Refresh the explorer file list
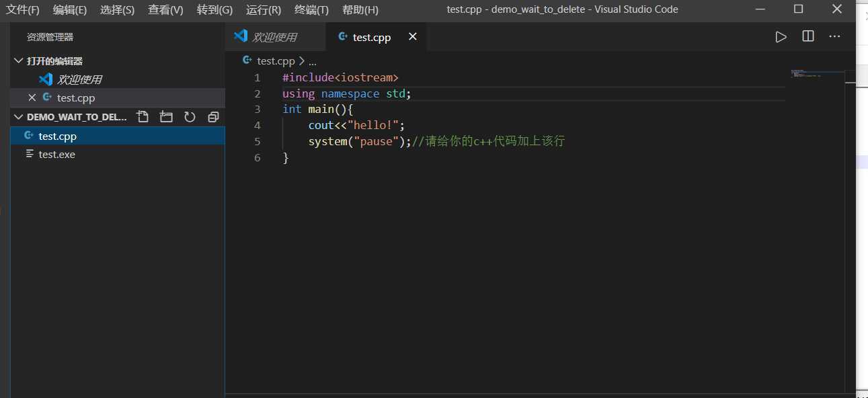Viewport: 868px width, 398px height. coord(190,117)
